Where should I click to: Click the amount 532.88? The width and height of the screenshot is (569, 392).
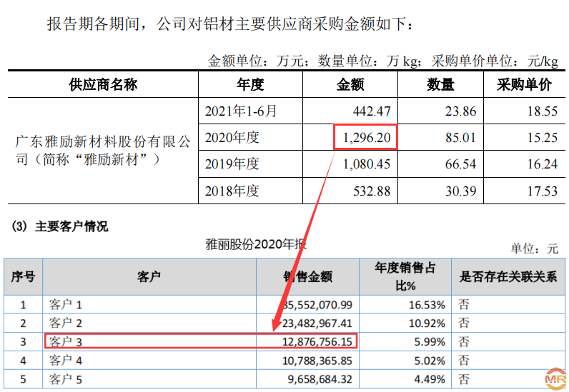(x=372, y=191)
